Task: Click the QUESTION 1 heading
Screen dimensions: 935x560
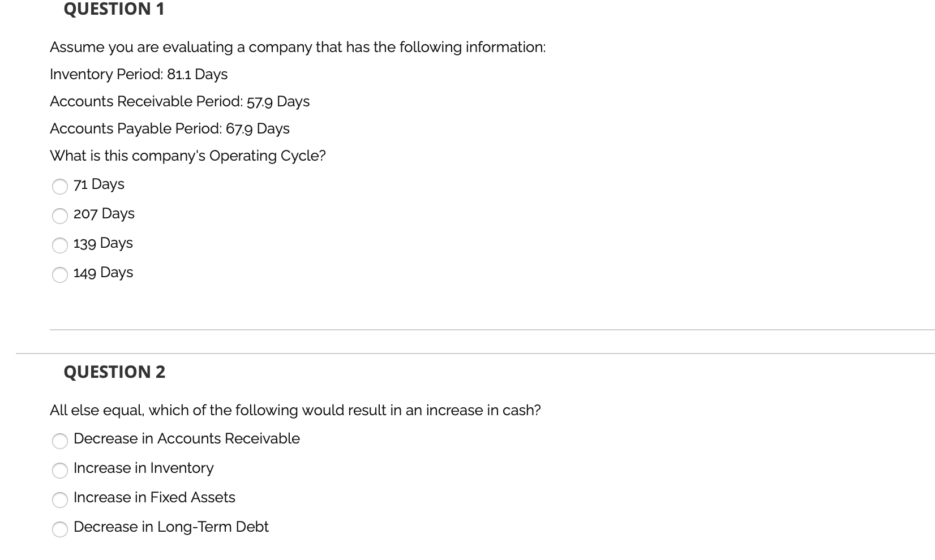Action: (113, 9)
